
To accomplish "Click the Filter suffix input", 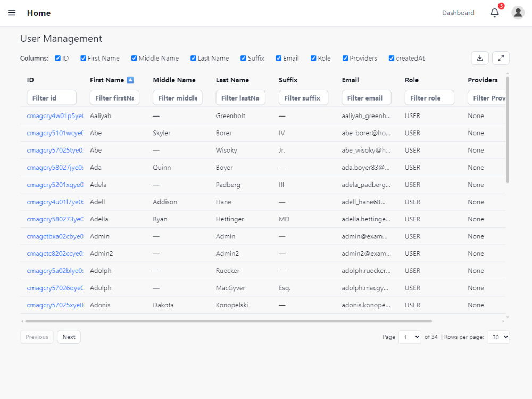I will pyautogui.click(x=303, y=98).
